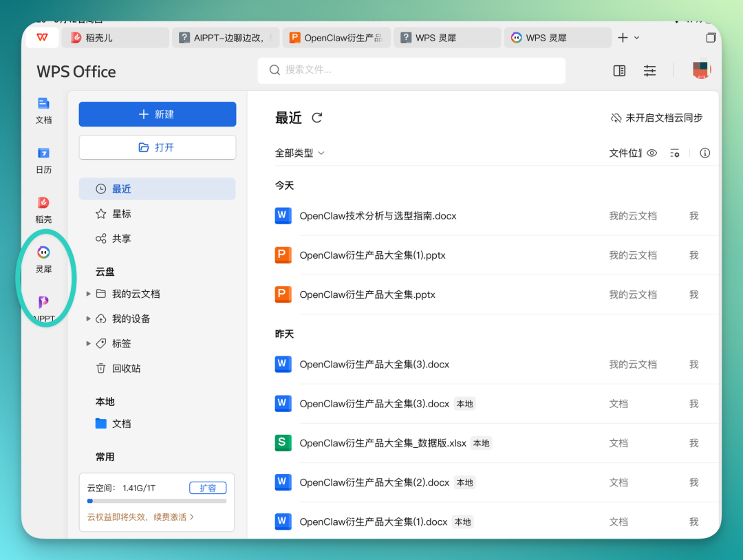Refresh the 最近 file list
The height and width of the screenshot is (560, 743).
317,118
